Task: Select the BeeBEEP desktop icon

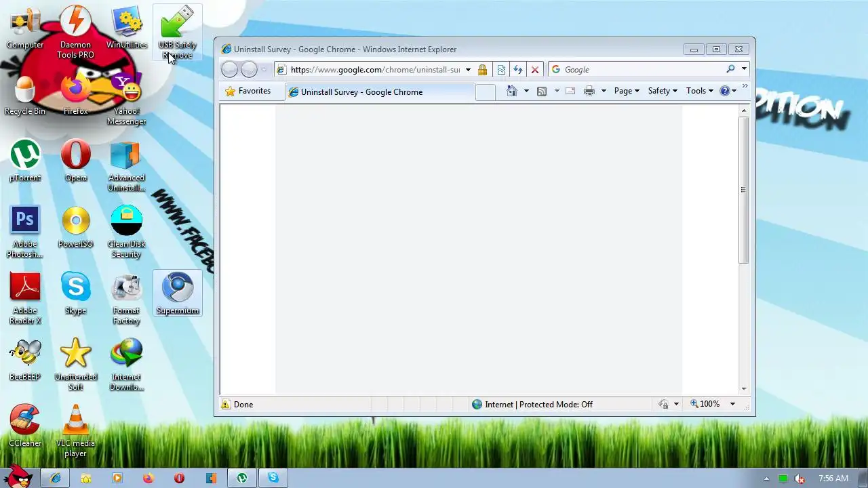Action: [x=25, y=360]
